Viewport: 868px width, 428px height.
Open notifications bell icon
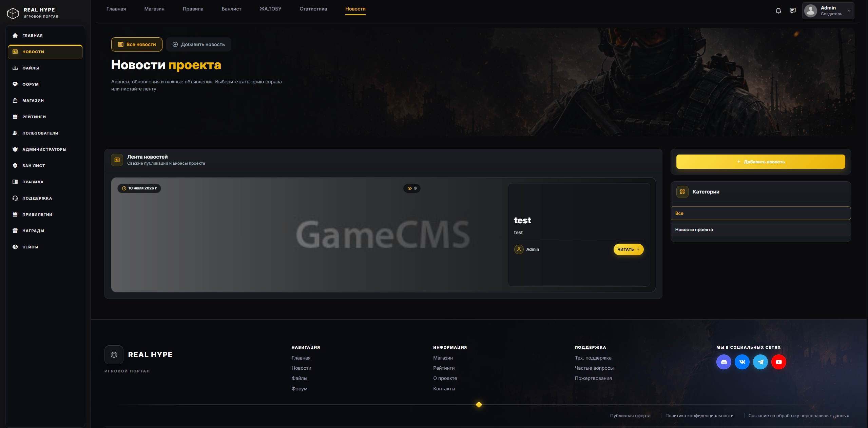pos(778,11)
